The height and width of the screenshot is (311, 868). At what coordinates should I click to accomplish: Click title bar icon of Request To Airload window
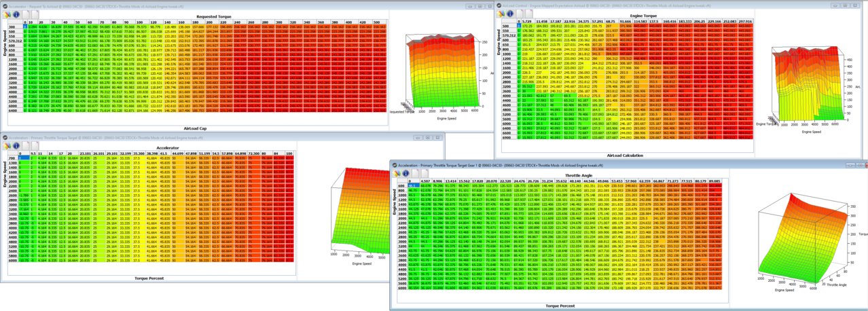coord(5,6)
